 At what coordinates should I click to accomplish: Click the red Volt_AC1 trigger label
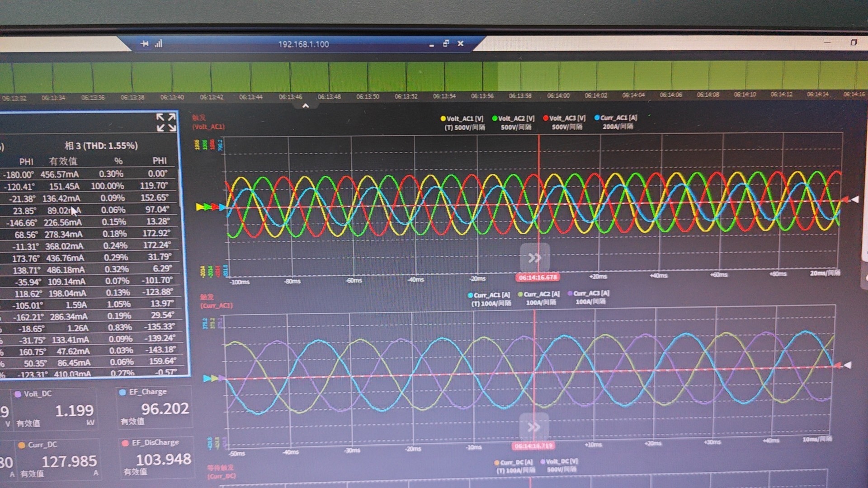208,127
